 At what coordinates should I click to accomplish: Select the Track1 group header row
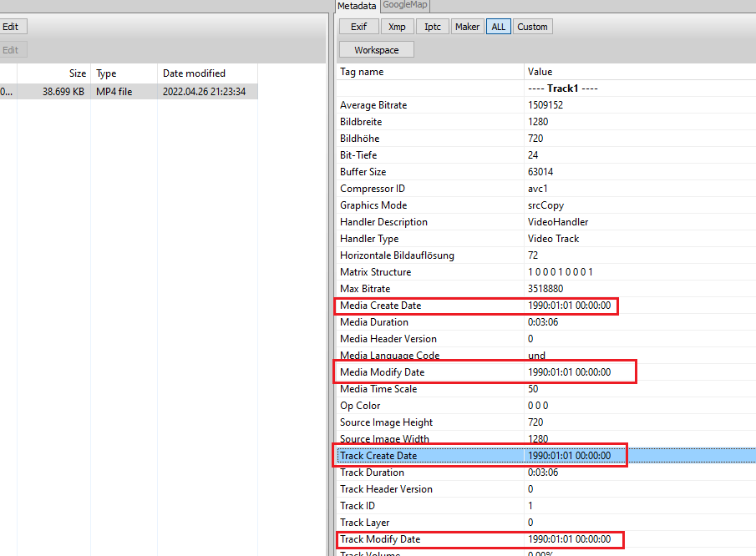point(546,88)
